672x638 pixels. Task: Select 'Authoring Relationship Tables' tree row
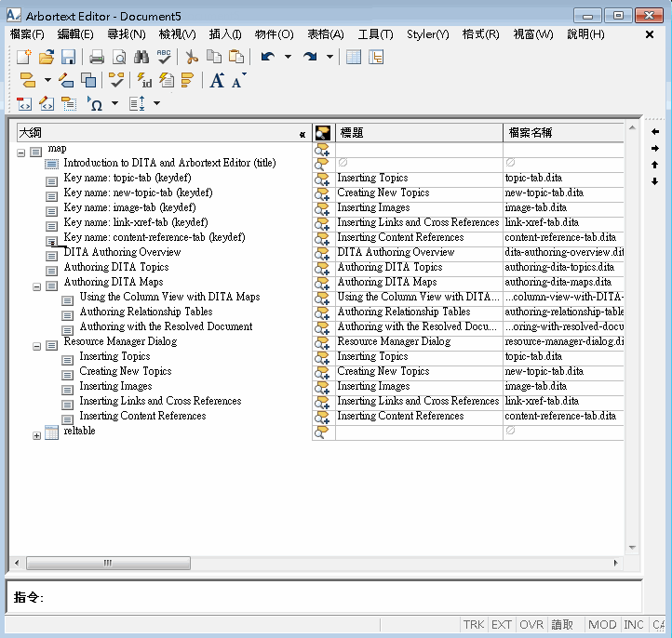pyautogui.click(x=146, y=312)
